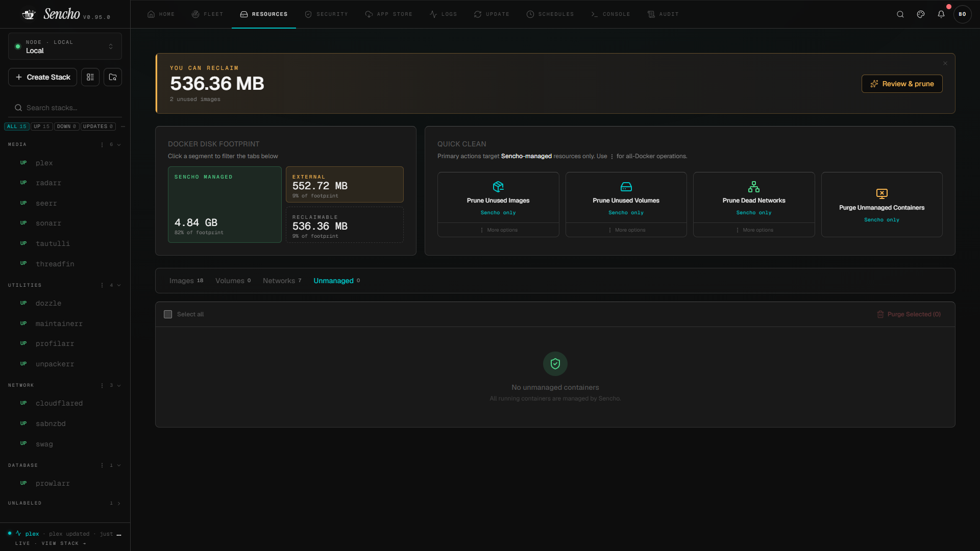The height and width of the screenshot is (551, 980).
Task: Open global search magnifier icon
Action: [900, 14]
